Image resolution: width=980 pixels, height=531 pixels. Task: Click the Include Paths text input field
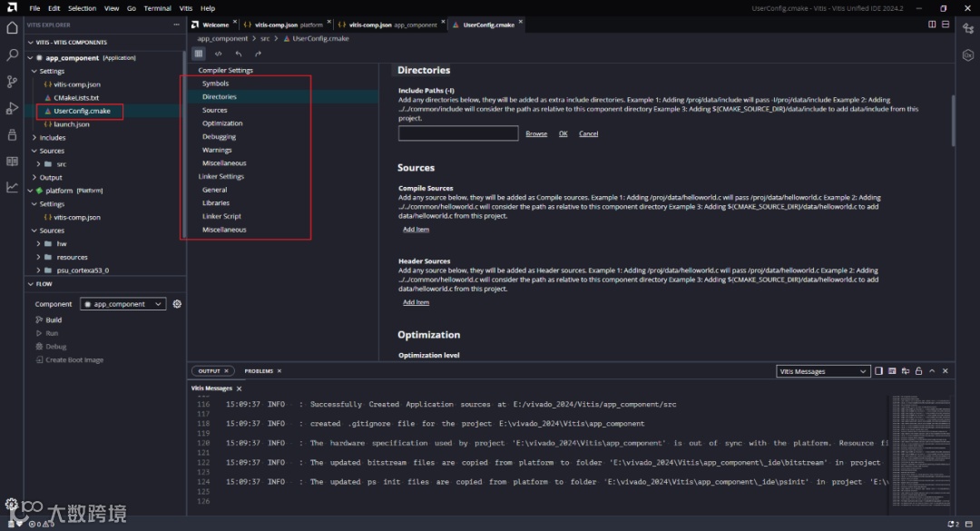click(458, 133)
